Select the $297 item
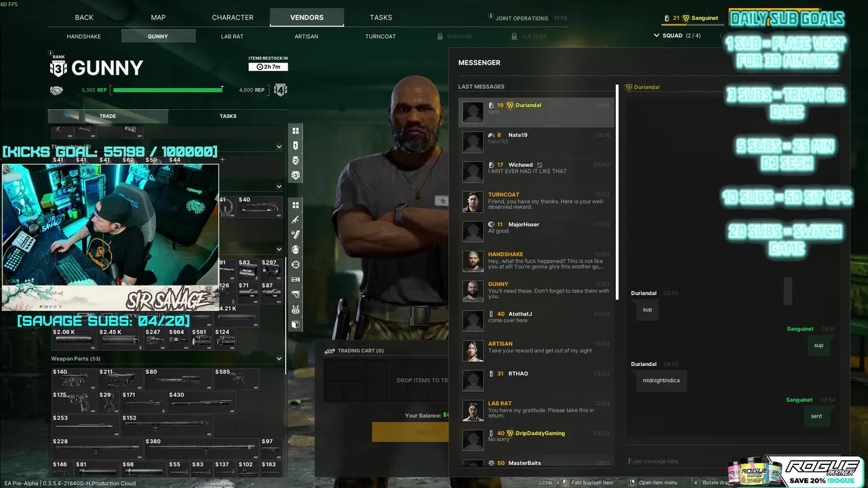Image resolution: width=868 pixels, height=488 pixels. (271, 269)
